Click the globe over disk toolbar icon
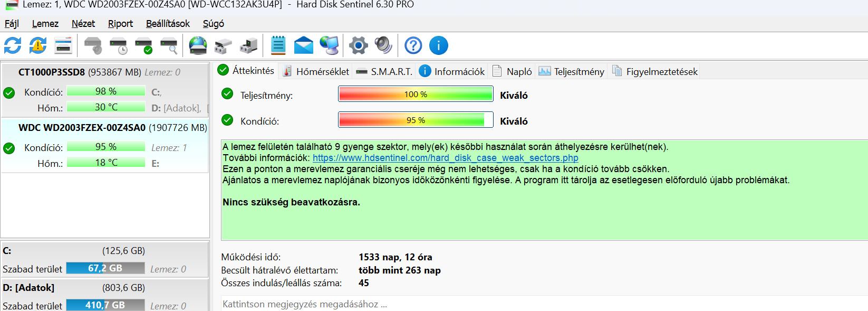This screenshot has height=311, width=868. [198, 45]
